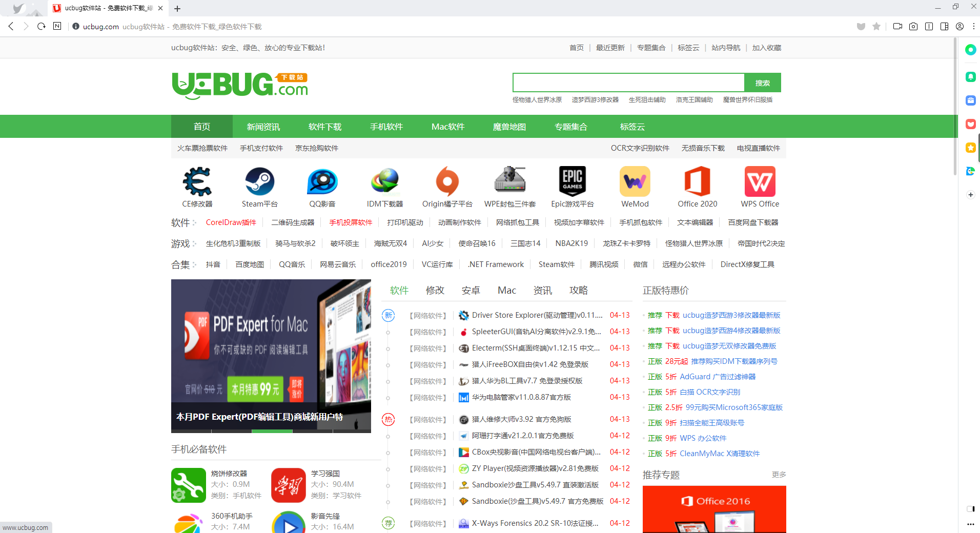
Task: Switch to the Mac content tab
Action: (507, 290)
